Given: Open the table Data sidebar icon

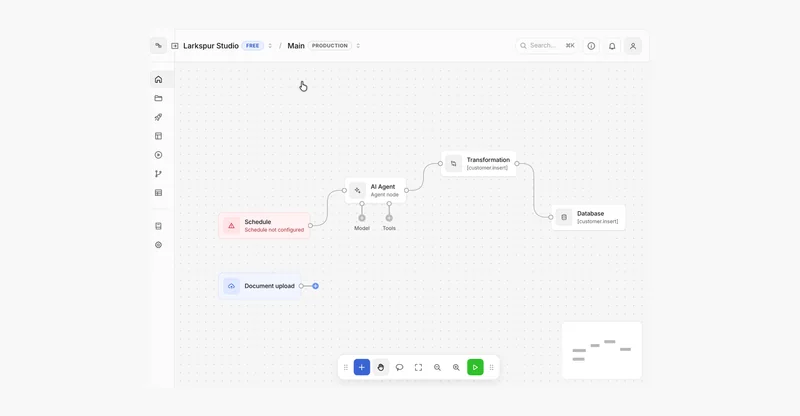Looking at the screenshot, I should pyautogui.click(x=158, y=193).
